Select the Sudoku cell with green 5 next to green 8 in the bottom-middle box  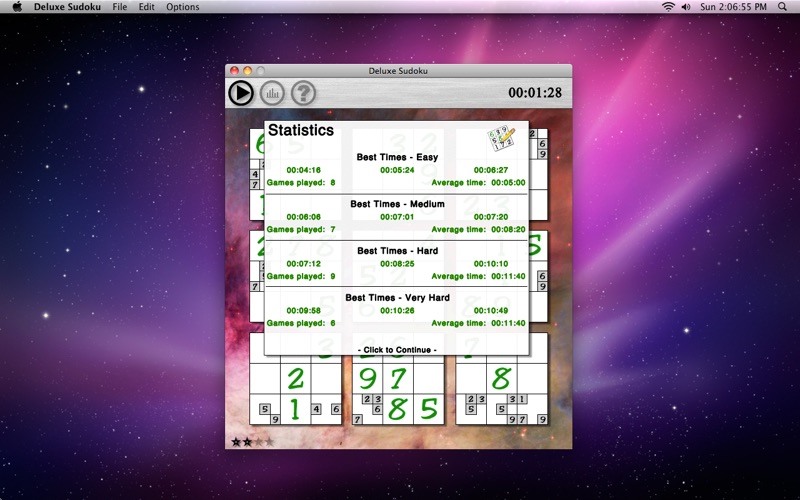click(429, 409)
